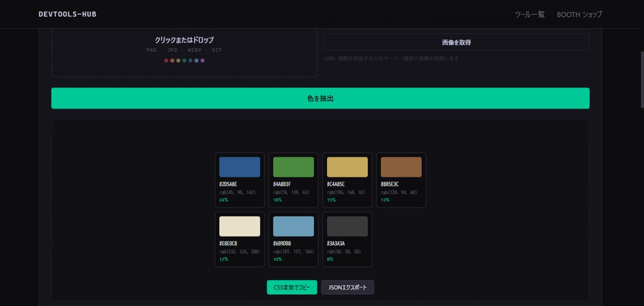The width and height of the screenshot is (644, 306).
Task: Click the rgb(74, 139, 63) value
Action: point(291,192)
